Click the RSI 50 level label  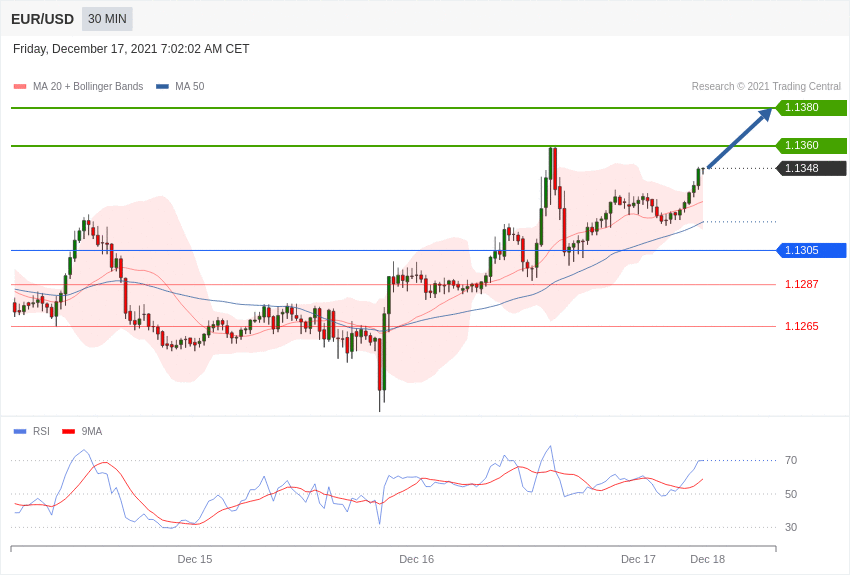791,494
